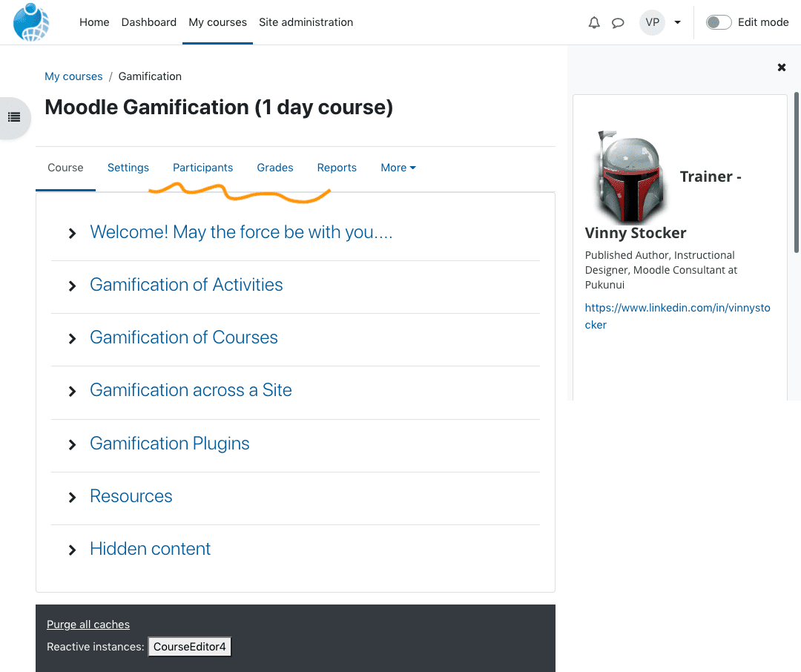Follow the Vinny Stocker LinkedIn URL
This screenshot has height=672, width=801.
click(677, 316)
